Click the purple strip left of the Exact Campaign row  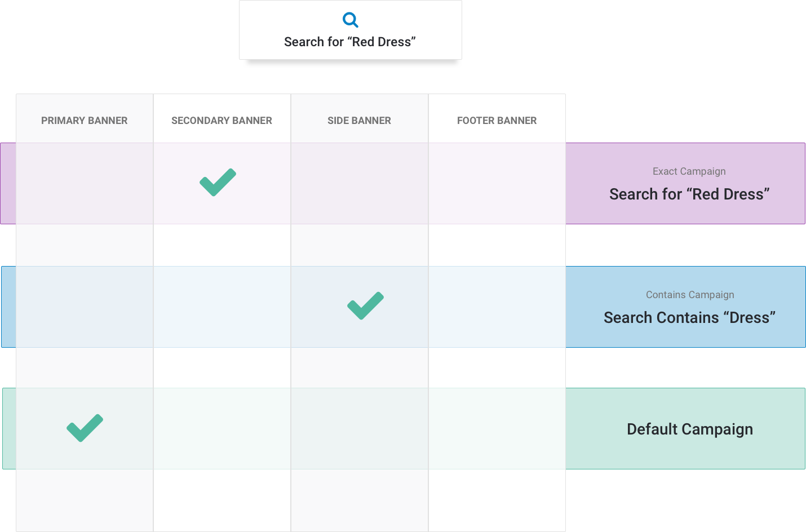[8, 184]
